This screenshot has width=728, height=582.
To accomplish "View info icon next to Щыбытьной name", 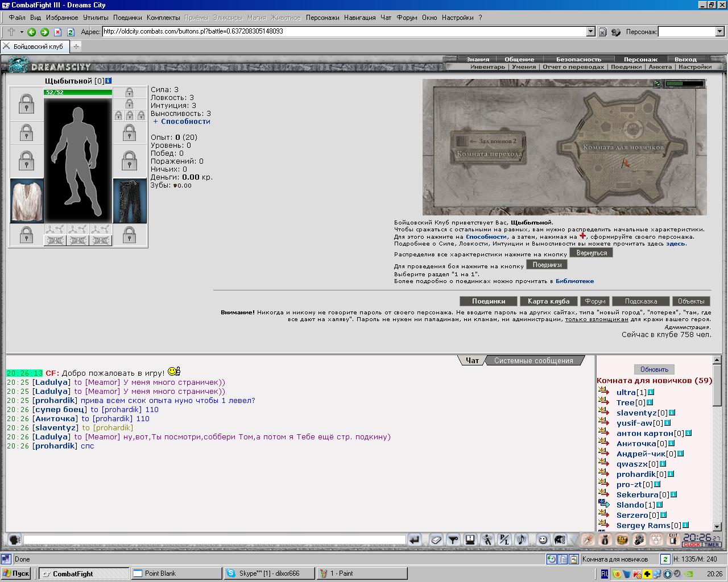I will click(109, 81).
